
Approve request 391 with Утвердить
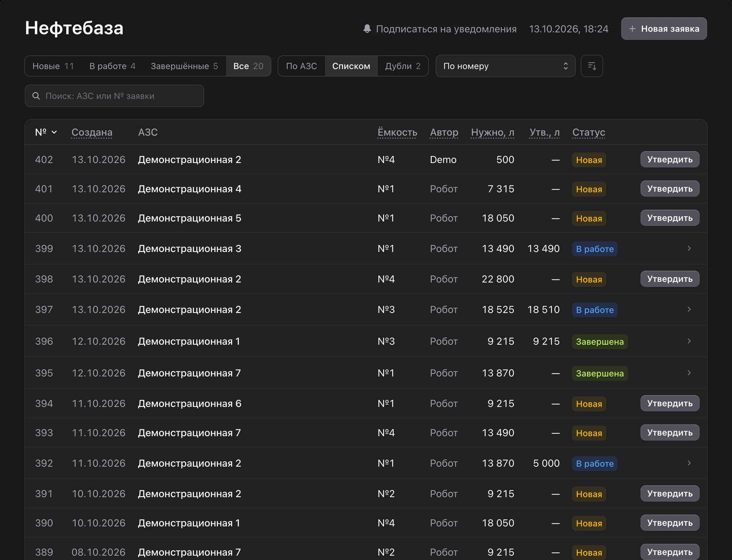(x=670, y=494)
